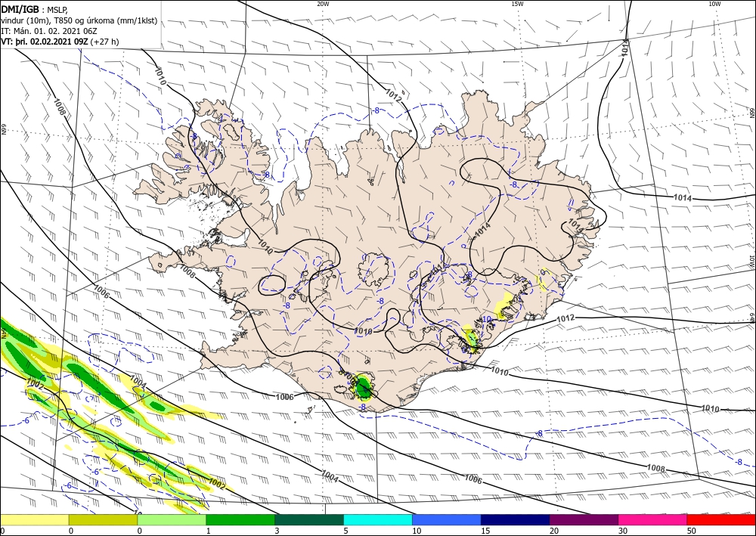Click legend value '3' under the scale
This screenshot has width=756, height=536.
click(x=277, y=531)
